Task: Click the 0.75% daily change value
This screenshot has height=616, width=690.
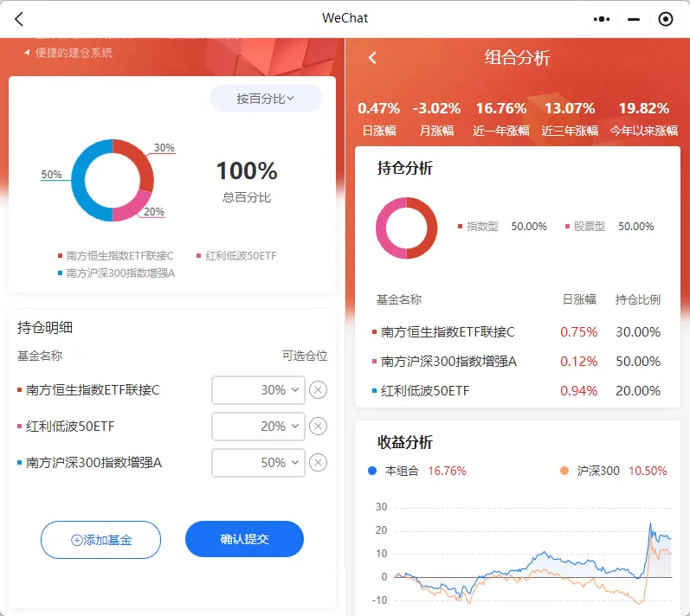Action: pos(578,331)
